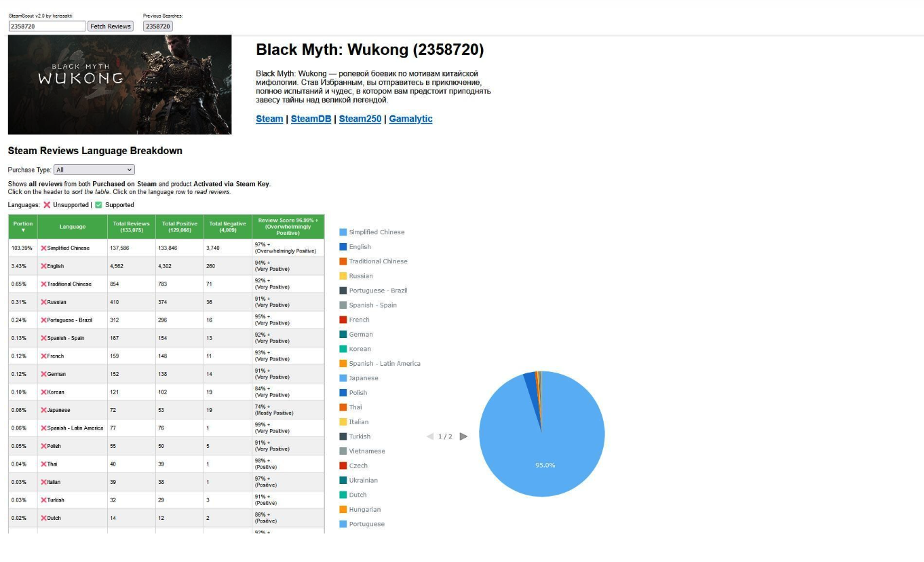
Task: Open the SteamDB link
Action: click(x=311, y=119)
